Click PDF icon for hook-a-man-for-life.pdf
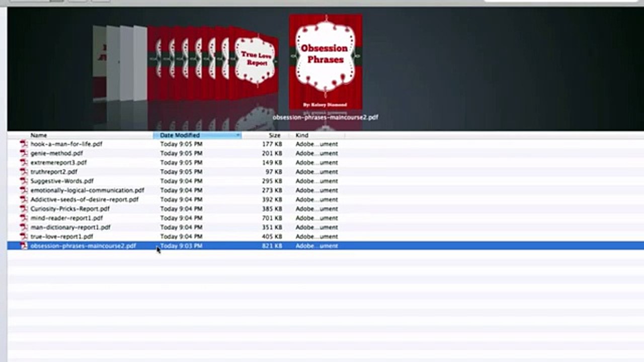644x362 pixels. tap(23, 144)
